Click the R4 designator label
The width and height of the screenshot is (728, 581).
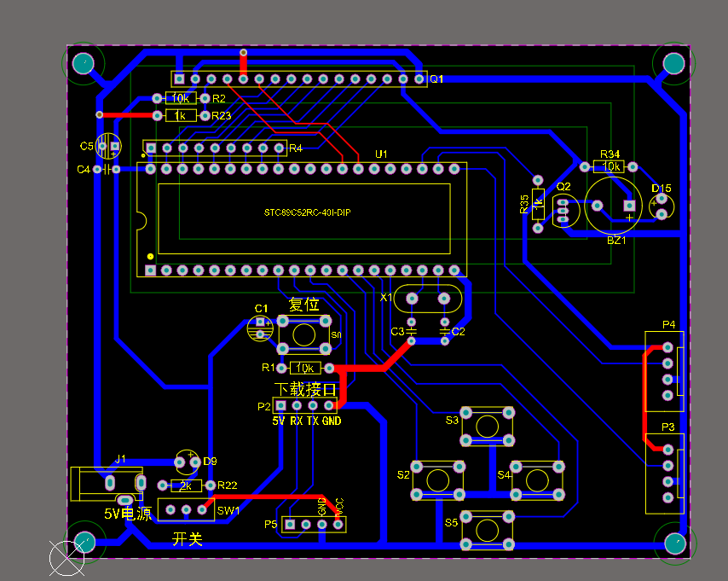pyautogui.click(x=296, y=148)
